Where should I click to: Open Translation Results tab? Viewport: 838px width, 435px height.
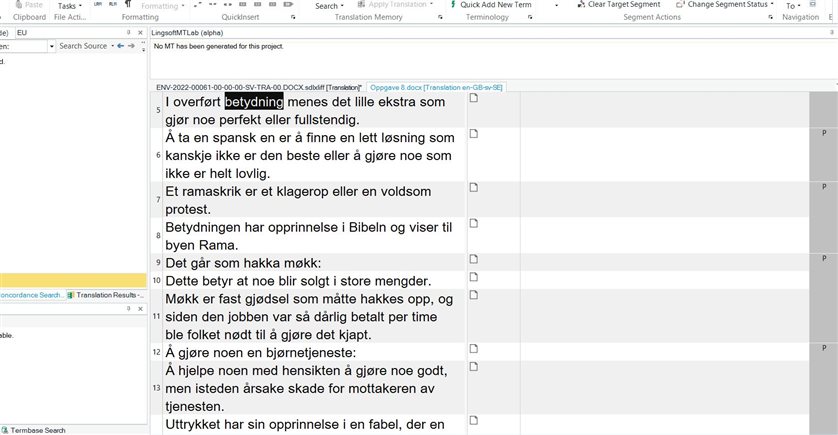coord(106,295)
